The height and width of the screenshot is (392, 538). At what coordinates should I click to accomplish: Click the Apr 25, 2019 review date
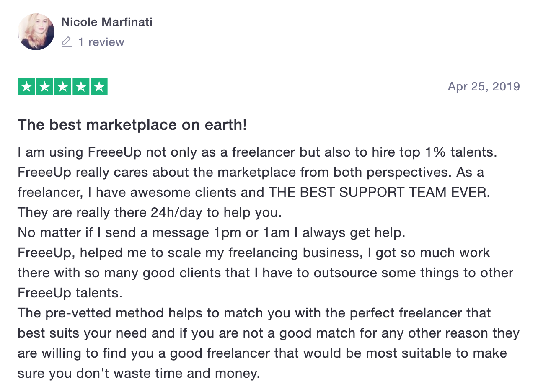point(484,87)
